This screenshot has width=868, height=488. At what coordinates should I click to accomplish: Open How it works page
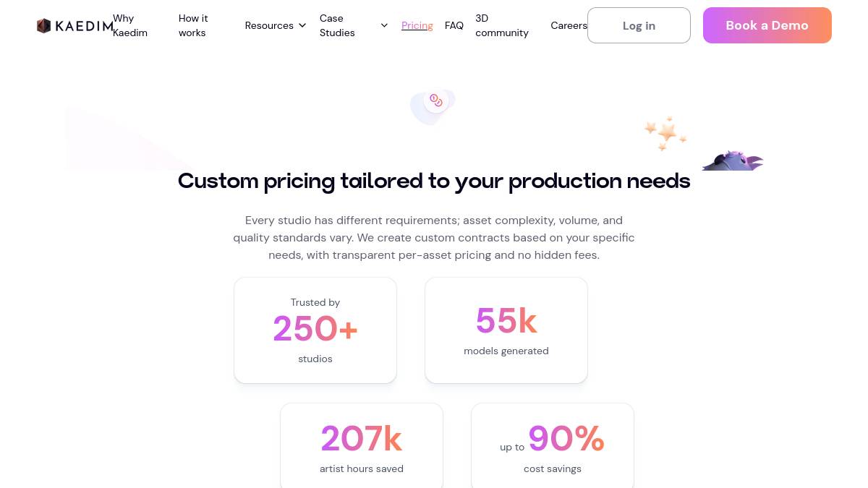pyautogui.click(x=193, y=25)
